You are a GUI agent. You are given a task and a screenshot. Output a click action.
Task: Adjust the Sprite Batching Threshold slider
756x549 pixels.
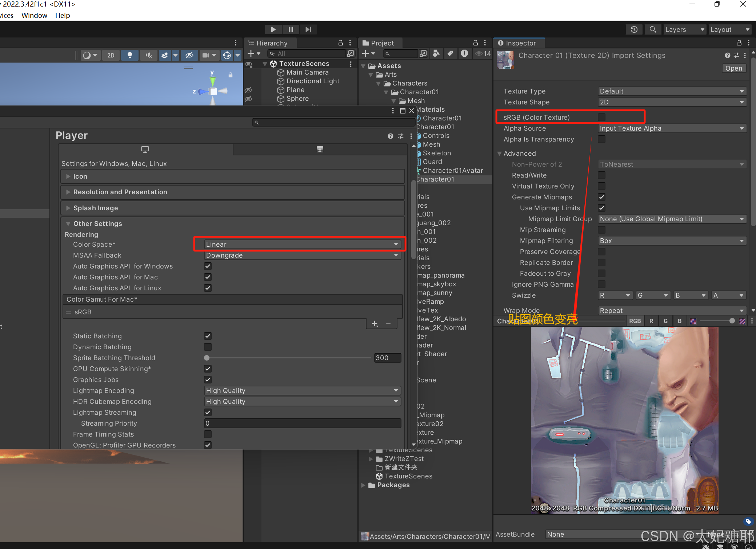[x=207, y=358]
